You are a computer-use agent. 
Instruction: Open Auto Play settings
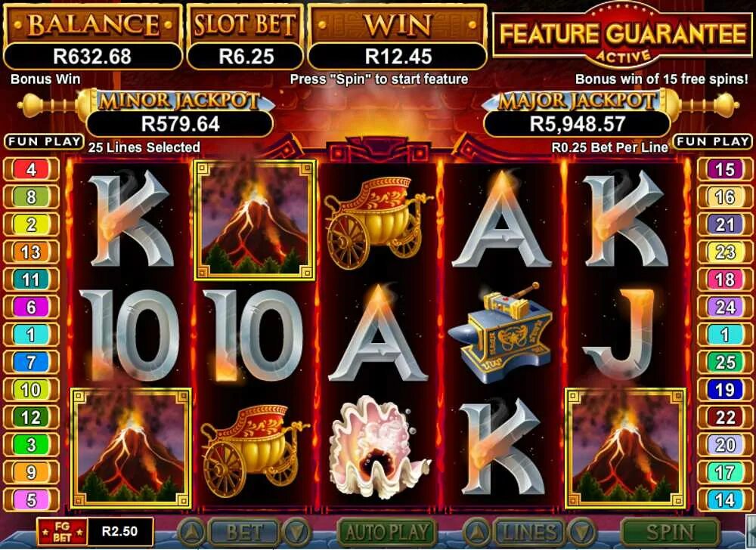point(386,533)
